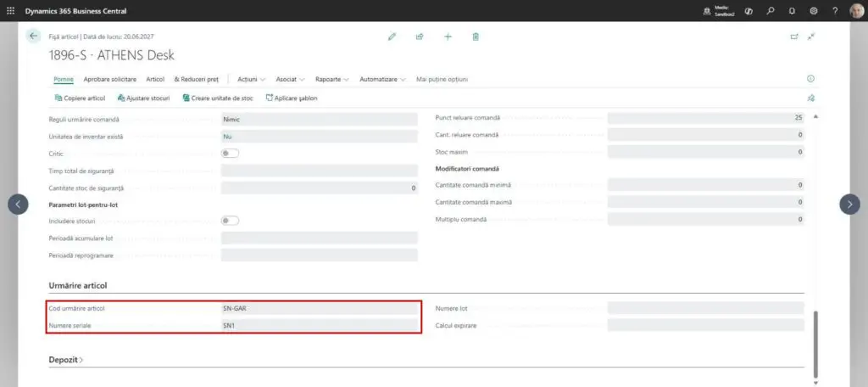The width and height of the screenshot is (868, 387).
Task: Expand the Asociat menu
Action: coord(291,79)
